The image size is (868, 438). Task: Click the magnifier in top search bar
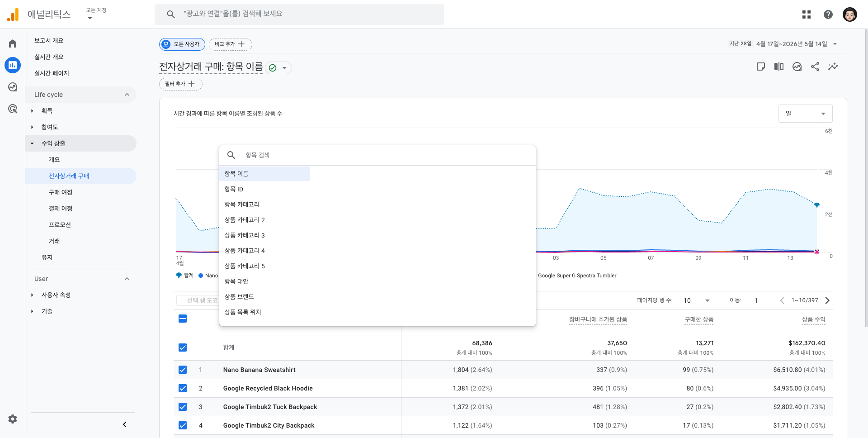(x=171, y=14)
